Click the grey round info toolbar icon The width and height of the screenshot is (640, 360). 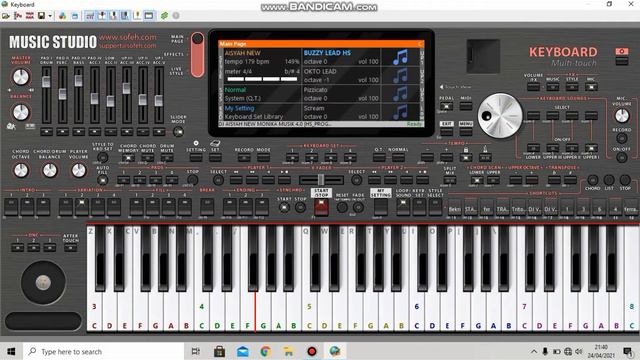(x=176, y=16)
